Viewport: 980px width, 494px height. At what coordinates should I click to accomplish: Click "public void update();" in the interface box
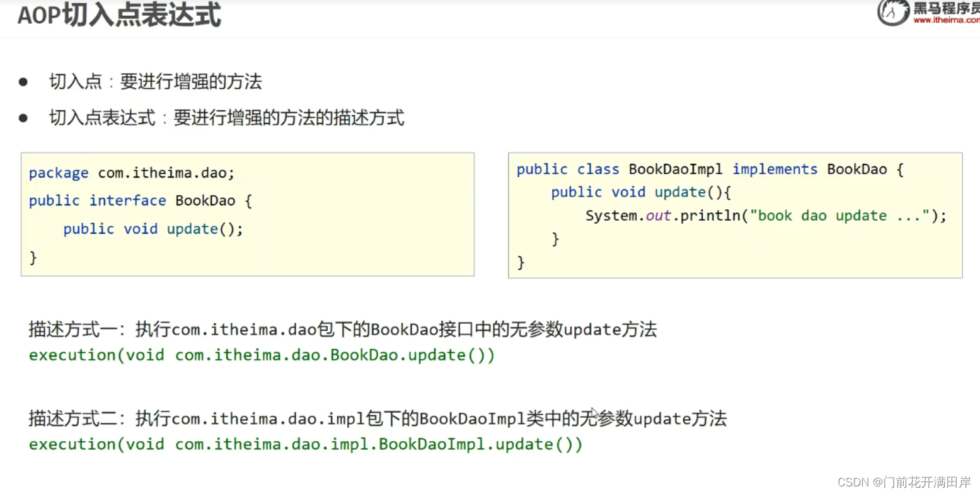point(153,229)
